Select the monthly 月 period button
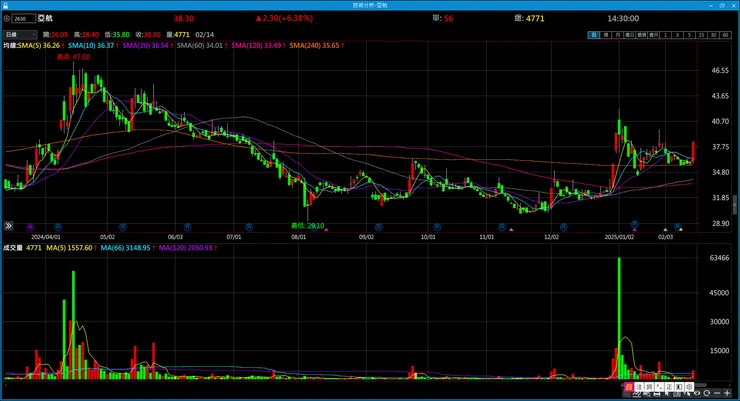The image size is (740, 401). pyautogui.click(x=617, y=35)
